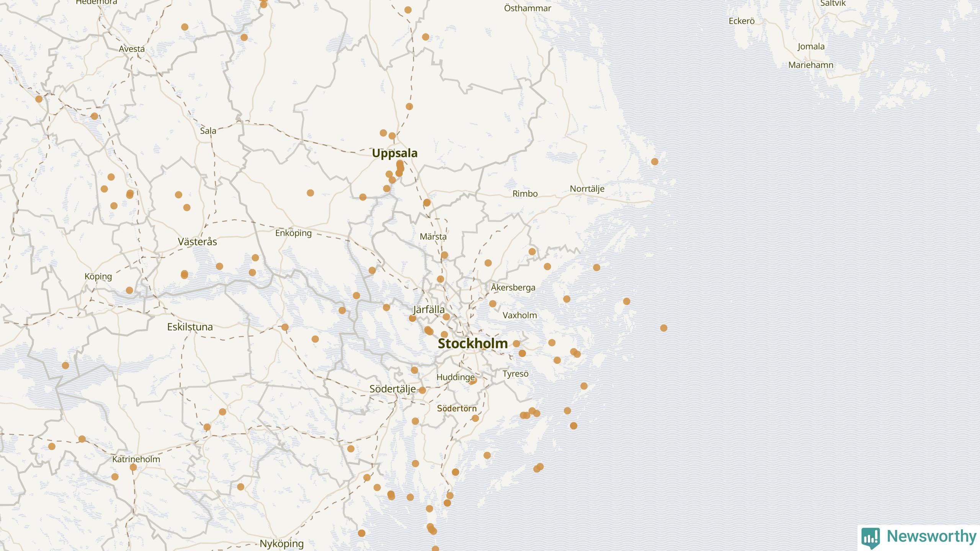Select the isolated offshore dot east of Vaxholm
The image size is (980, 551).
pyautogui.click(x=664, y=328)
